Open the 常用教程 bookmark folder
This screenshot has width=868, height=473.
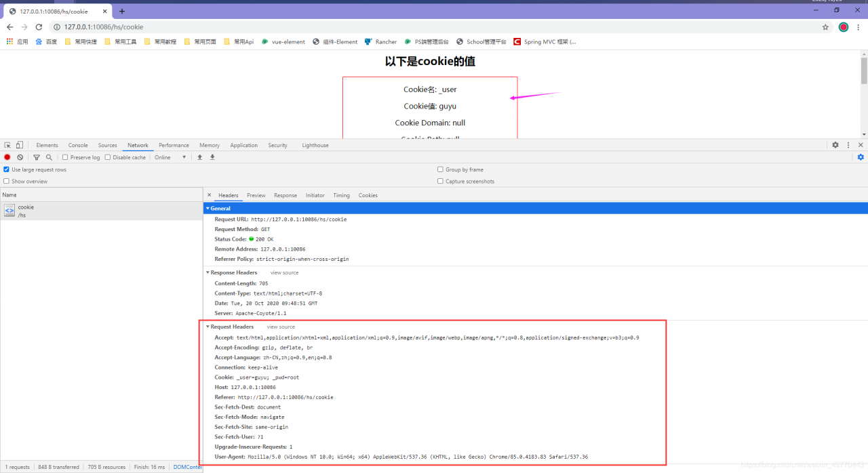[x=160, y=41]
